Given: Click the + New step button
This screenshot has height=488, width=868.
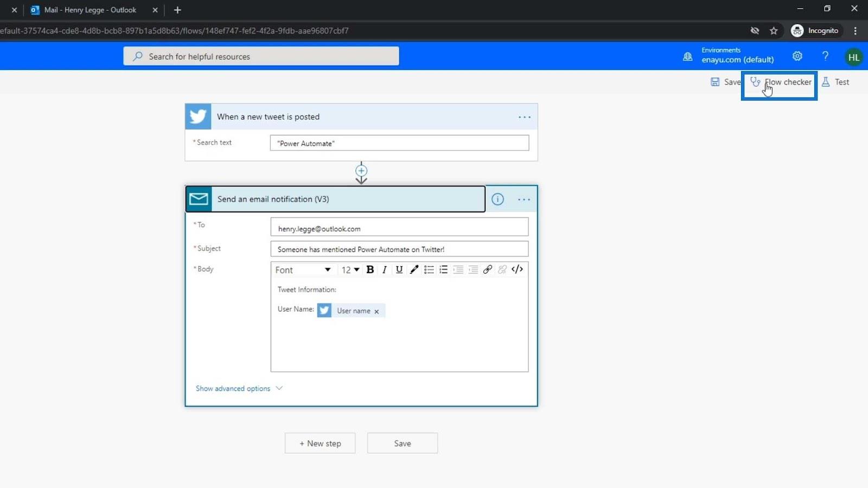Looking at the screenshot, I should 320,443.
